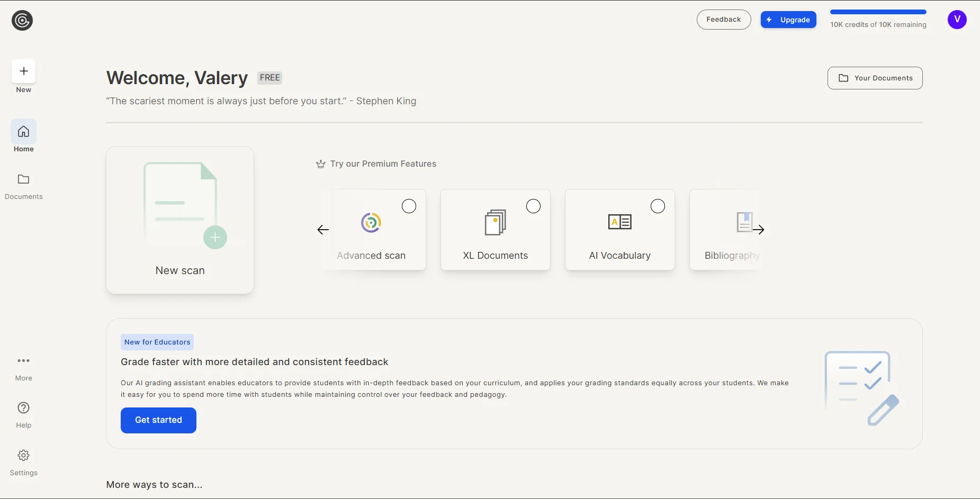Click the grading checklist illustration
This screenshot has height=499, width=980.
[861, 388]
